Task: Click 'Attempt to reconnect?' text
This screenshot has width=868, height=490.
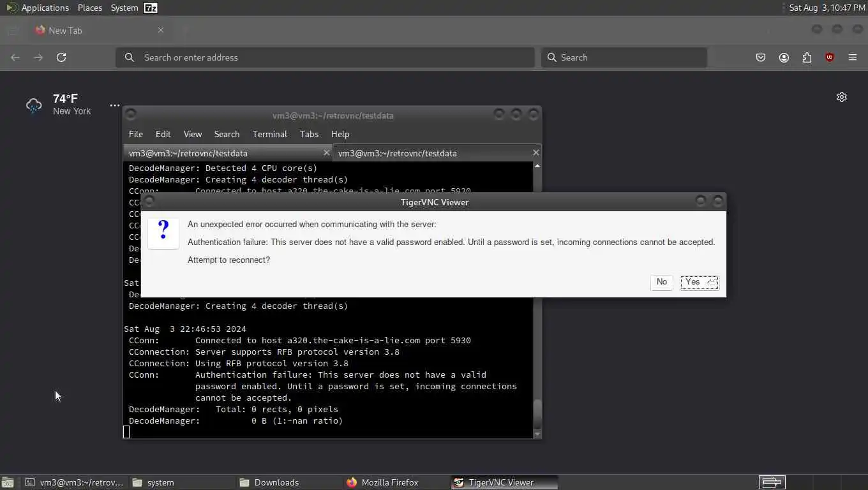Action: tap(228, 260)
